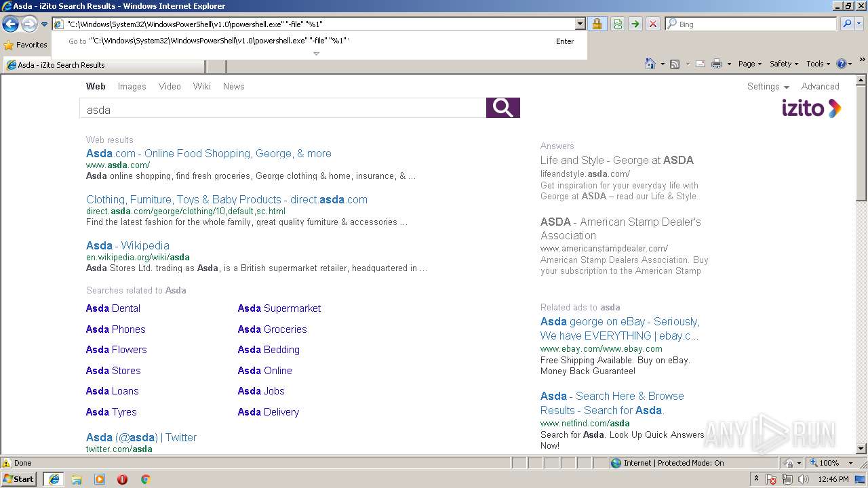Expand the address bar dropdown
The image size is (868, 488).
tap(580, 24)
